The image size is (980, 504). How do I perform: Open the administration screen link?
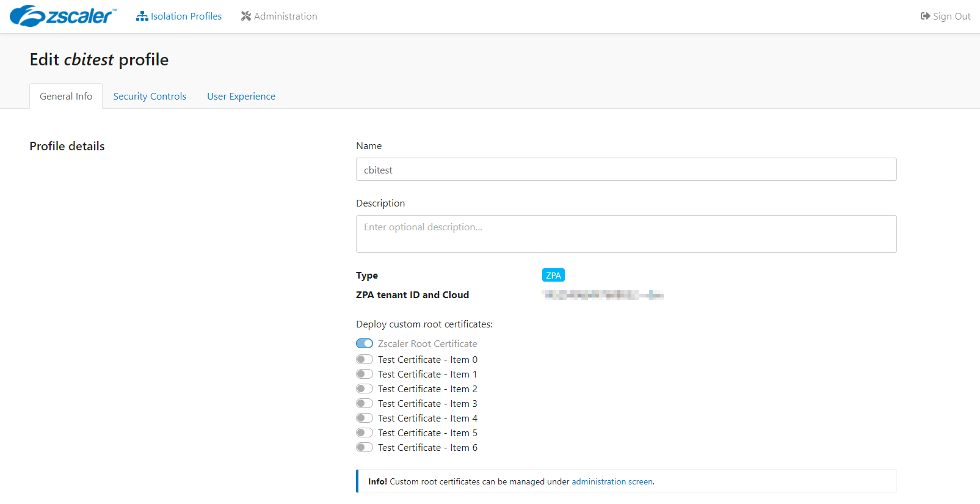pyautogui.click(x=612, y=482)
